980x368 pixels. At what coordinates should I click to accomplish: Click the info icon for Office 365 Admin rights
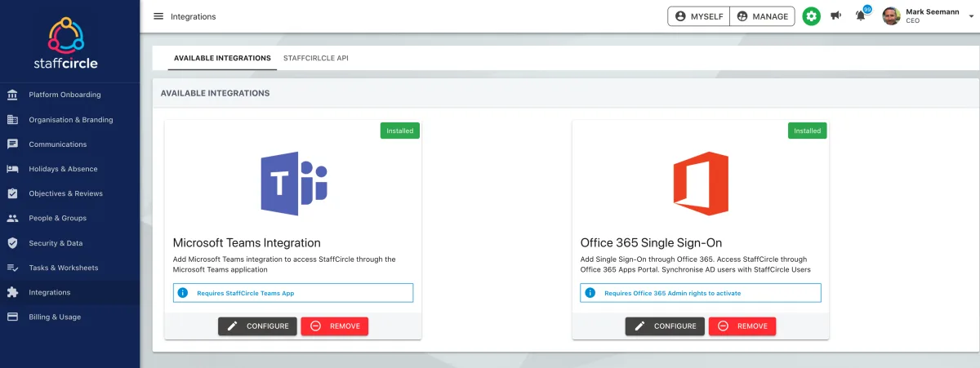590,293
